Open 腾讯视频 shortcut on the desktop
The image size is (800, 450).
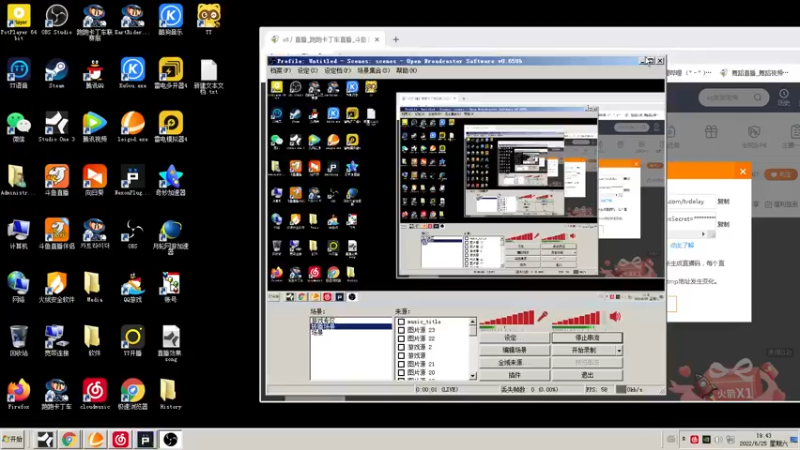[94, 128]
